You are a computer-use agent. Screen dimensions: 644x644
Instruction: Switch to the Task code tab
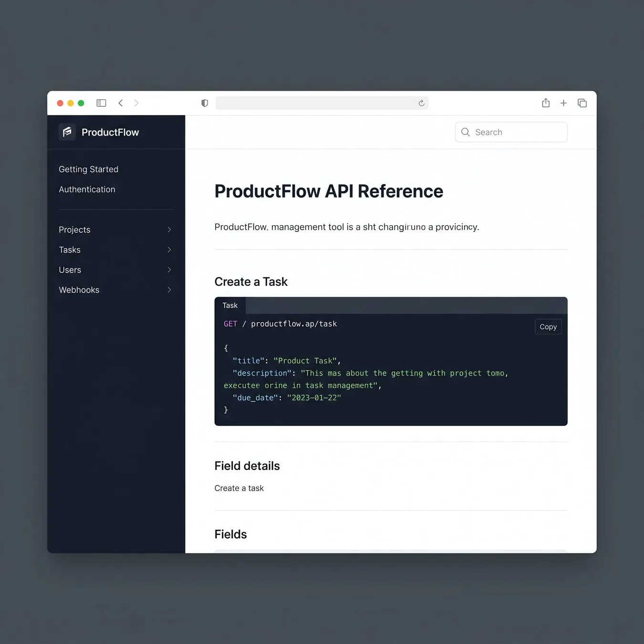[x=230, y=305]
